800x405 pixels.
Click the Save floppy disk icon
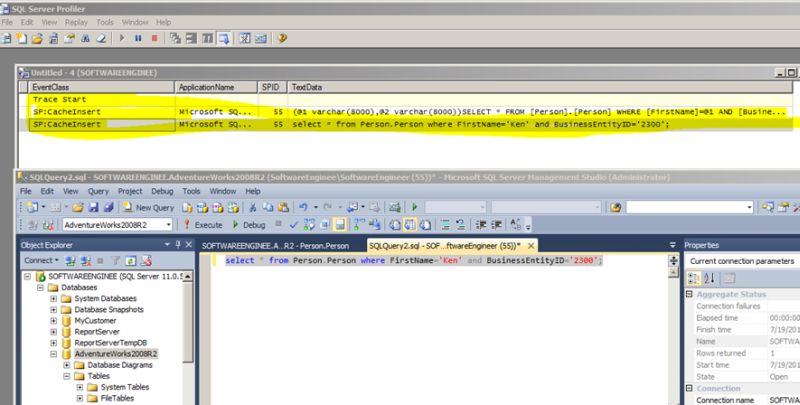click(93, 208)
